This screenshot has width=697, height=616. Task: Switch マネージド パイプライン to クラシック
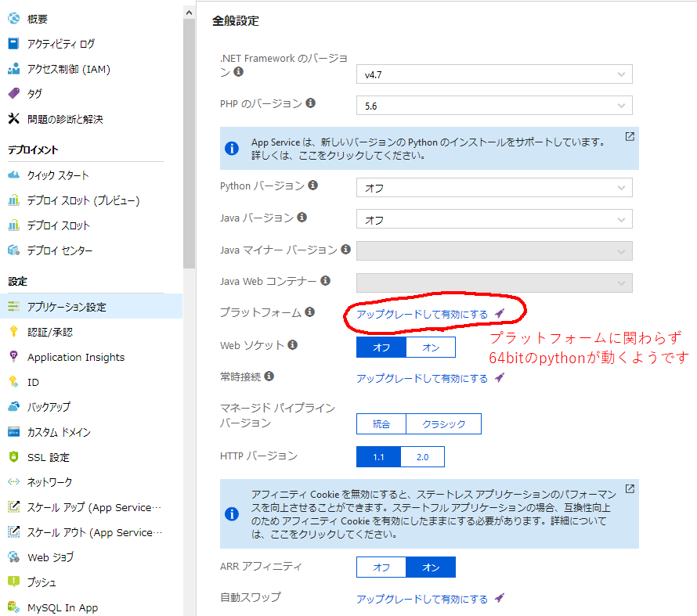coord(444,423)
